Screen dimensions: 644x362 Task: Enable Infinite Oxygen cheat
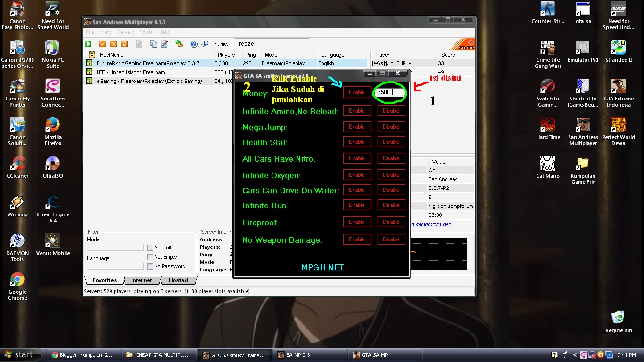point(357,175)
